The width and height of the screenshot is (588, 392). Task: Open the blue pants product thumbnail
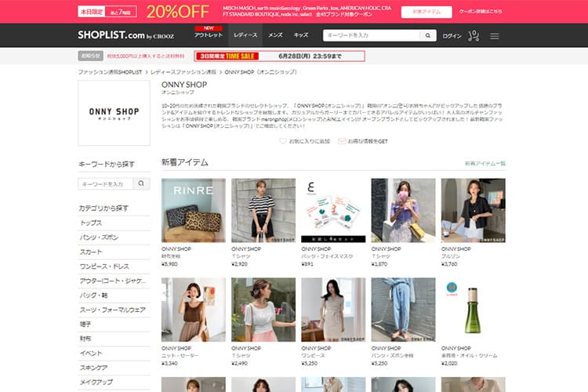click(403, 310)
